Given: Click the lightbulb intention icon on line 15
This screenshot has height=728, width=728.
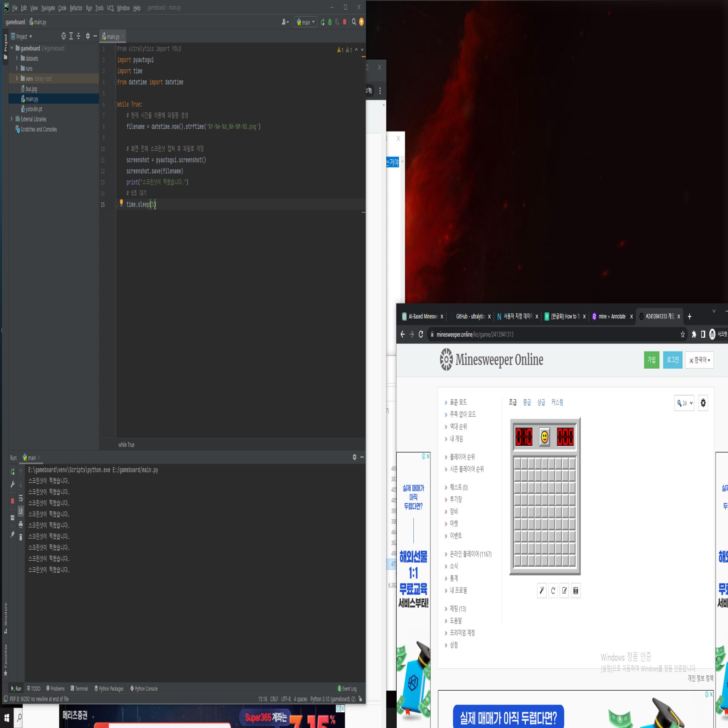Looking at the screenshot, I should coord(121,203).
